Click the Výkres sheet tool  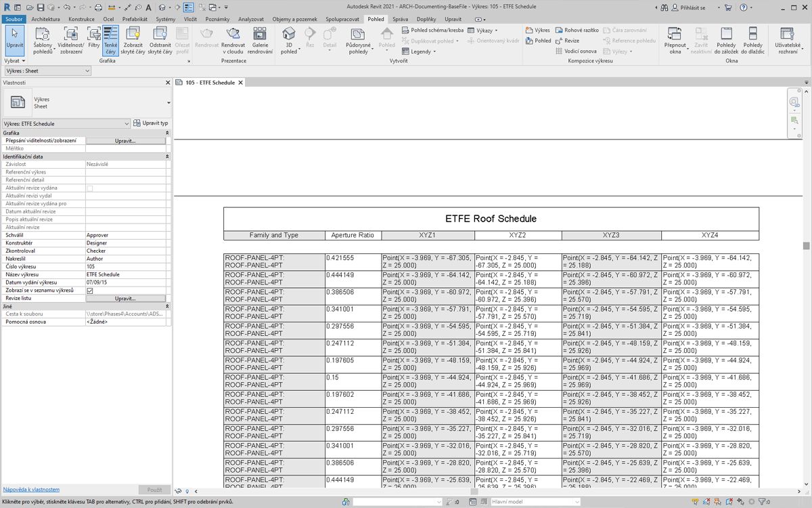coord(538,30)
